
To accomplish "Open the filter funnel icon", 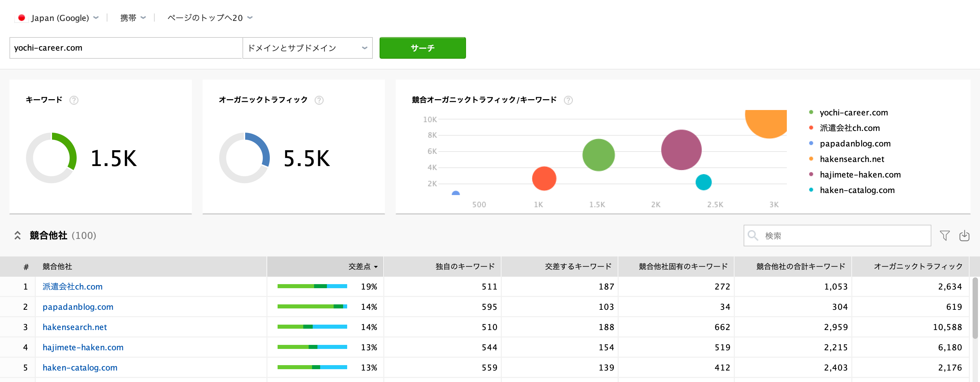I will tap(945, 236).
